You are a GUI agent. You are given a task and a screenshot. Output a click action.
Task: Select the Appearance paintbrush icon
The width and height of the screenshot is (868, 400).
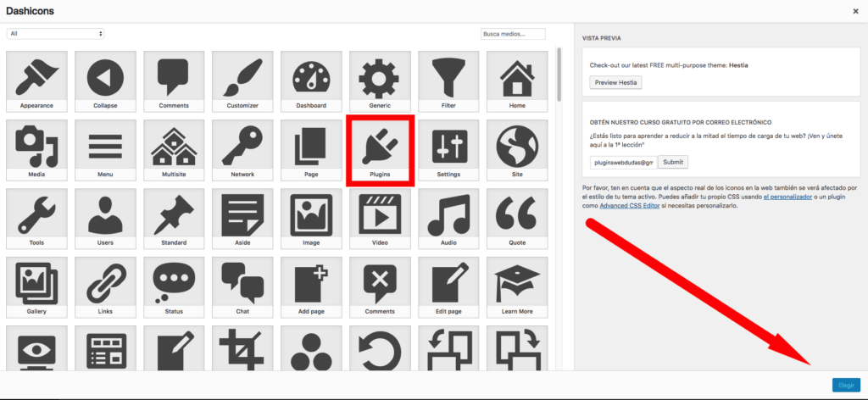click(x=36, y=81)
